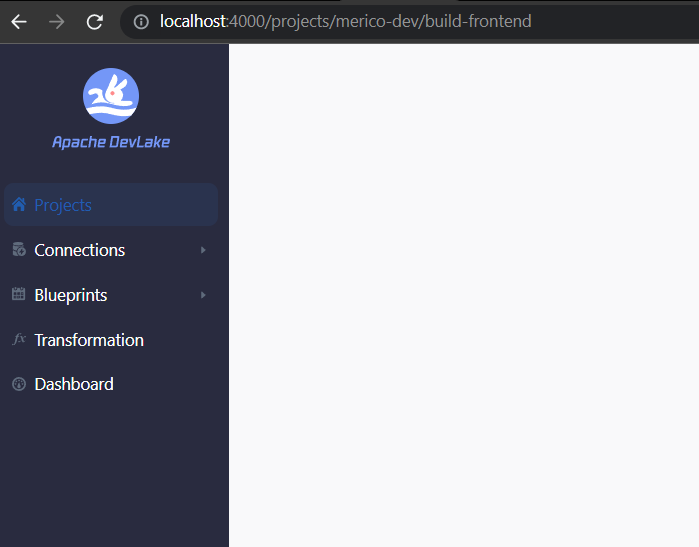
Task: Click the browser forward arrow
Action: point(57,21)
